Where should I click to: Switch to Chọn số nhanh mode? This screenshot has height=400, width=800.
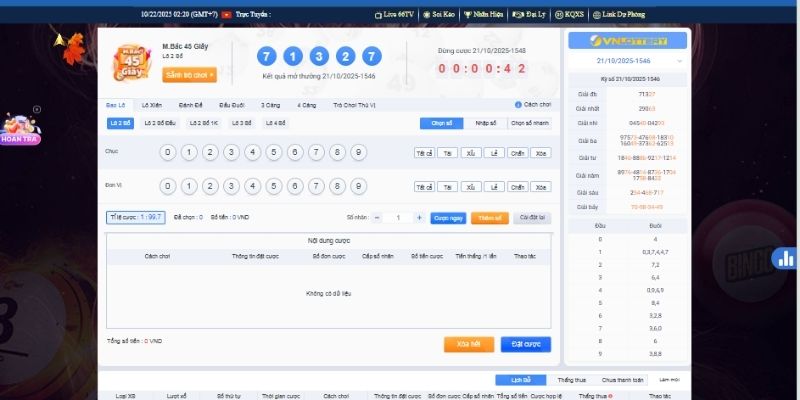(530, 123)
